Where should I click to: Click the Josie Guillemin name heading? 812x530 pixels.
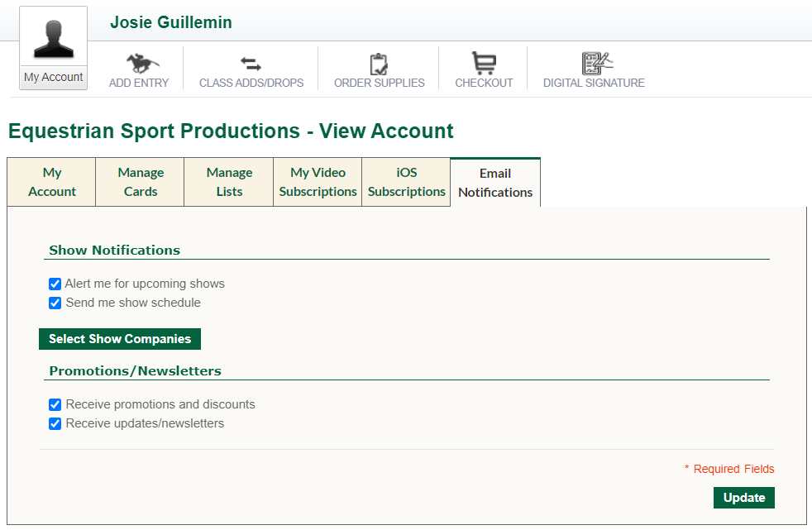[171, 22]
